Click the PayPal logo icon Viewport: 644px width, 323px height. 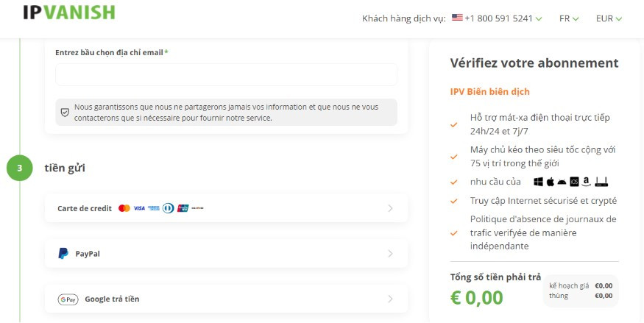click(x=63, y=254)
